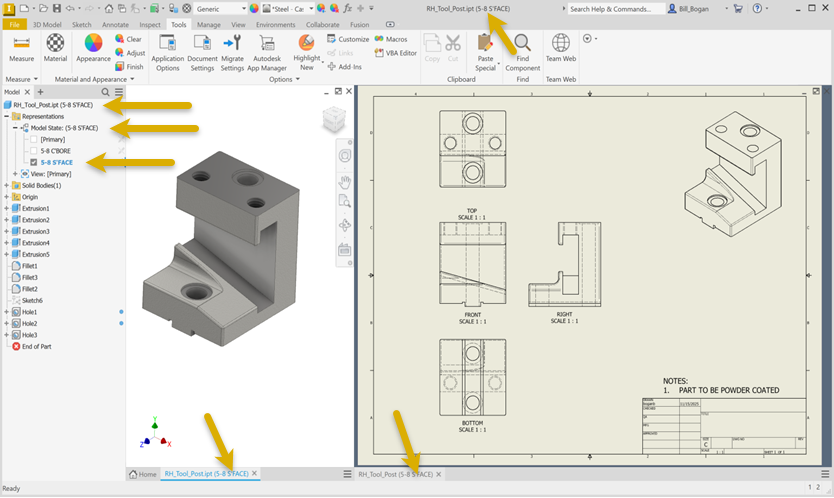Switch to the Annotate tab
This screenshot has width=834, height=498.
(115, 24)
